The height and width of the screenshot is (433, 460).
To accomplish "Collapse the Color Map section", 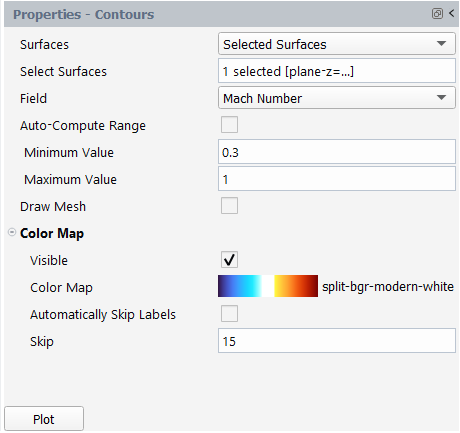I will point(12,232).
